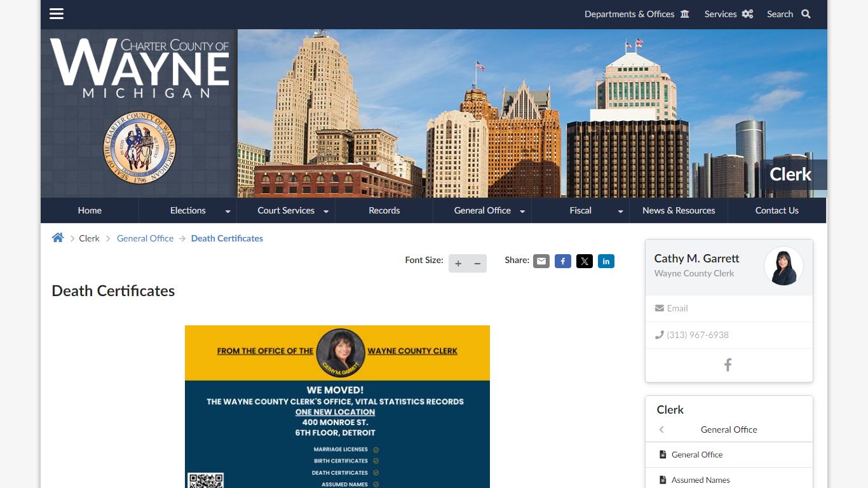Image resolution: width=868 pixels, height=488 pixels.
Task: Click the back chevron beside General Office
Action: pyautogui.click(x=661, y=430)
